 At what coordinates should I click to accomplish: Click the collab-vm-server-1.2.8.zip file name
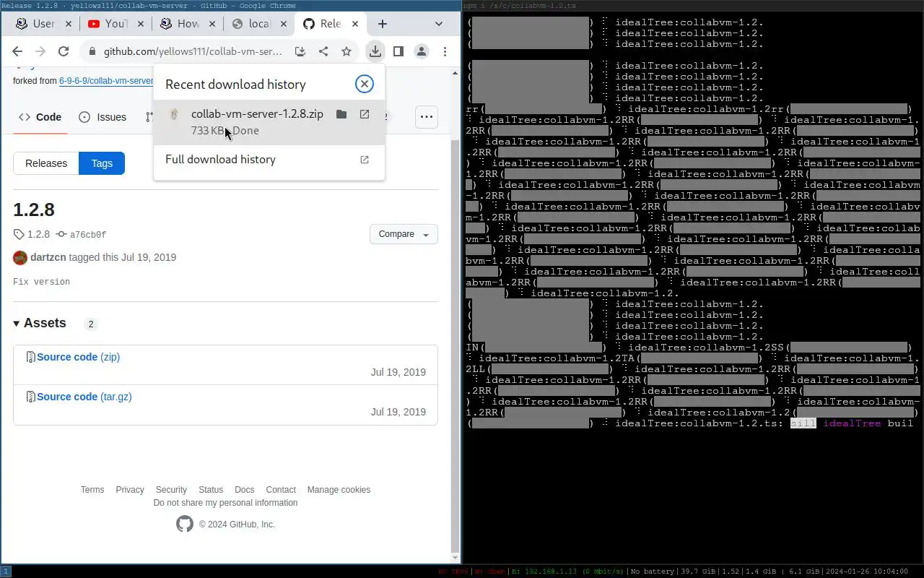tap(257, 114)
